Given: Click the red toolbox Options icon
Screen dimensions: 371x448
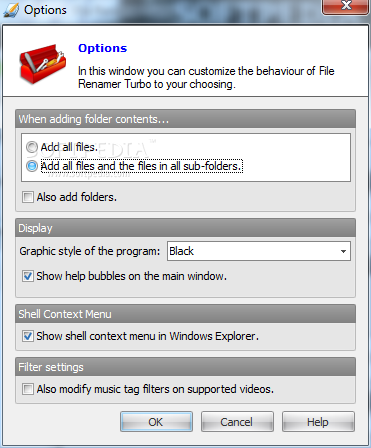Looking at the screenshot, I should coord(42,63).
